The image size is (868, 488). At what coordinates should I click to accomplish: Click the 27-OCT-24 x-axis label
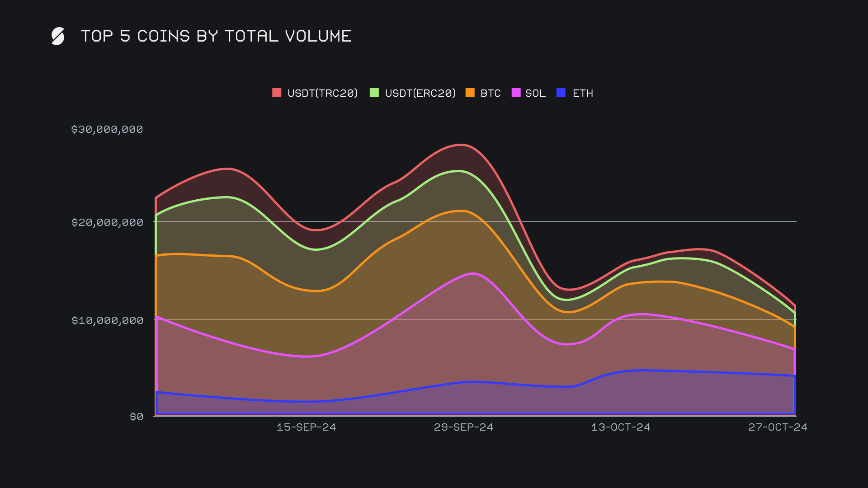[778, 427]
